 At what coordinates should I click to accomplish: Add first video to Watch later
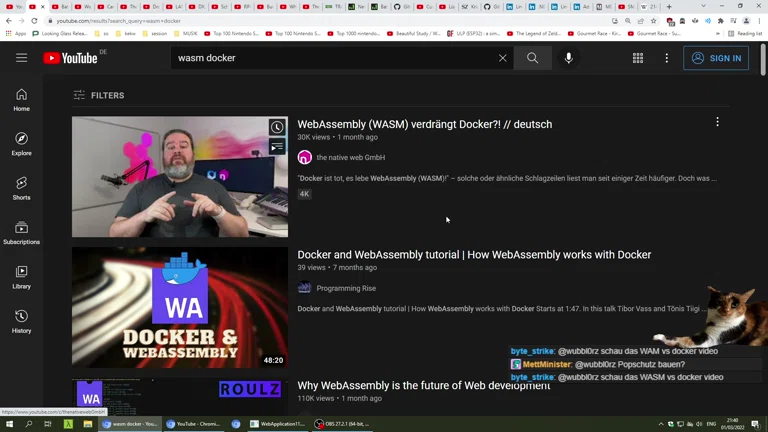coord(277,127)
